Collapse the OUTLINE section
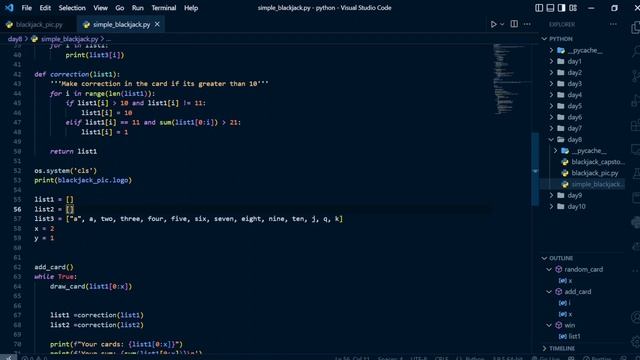The image size is (640, 360). [544, 258]
